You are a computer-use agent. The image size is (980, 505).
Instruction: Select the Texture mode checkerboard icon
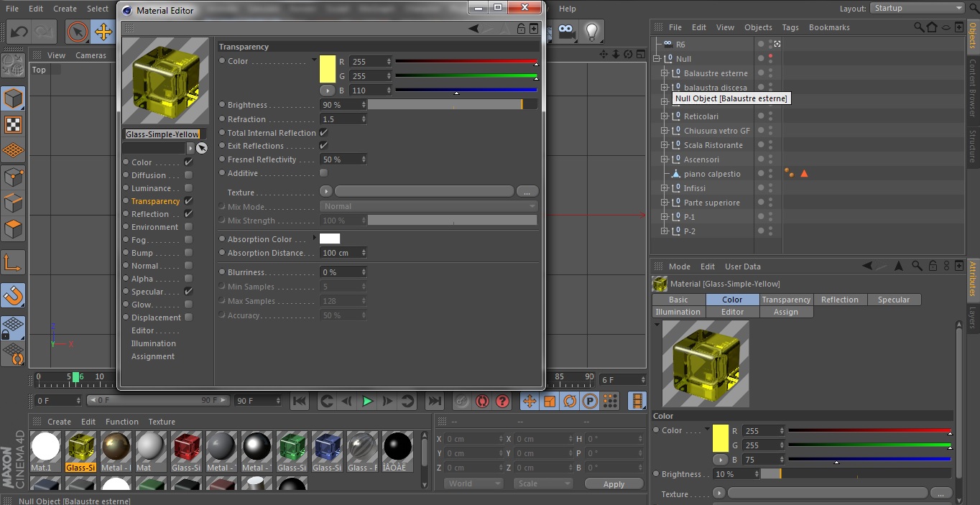point(13,125)
